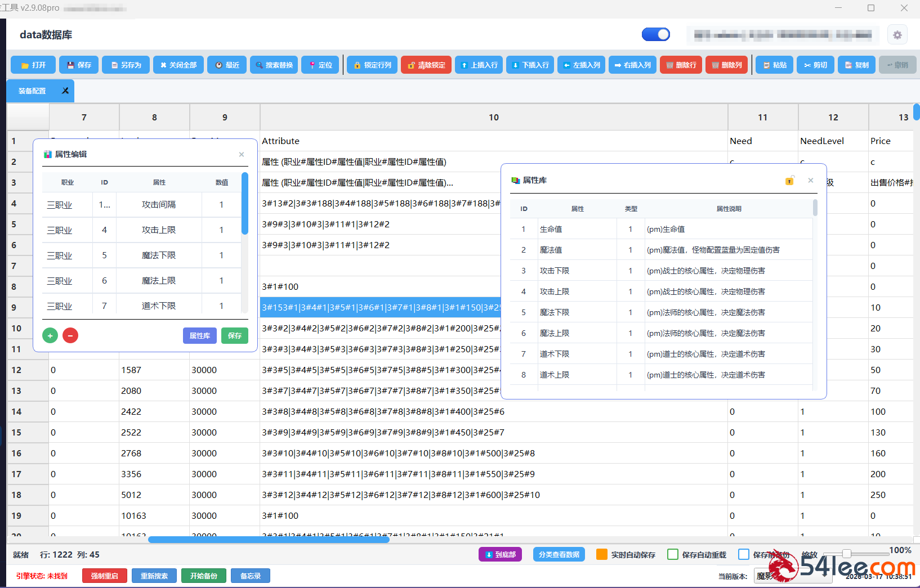920x588 pixels.
Task: Click the green plus add-attribute button
Action: pyautogui.click(x=50, y=336)
